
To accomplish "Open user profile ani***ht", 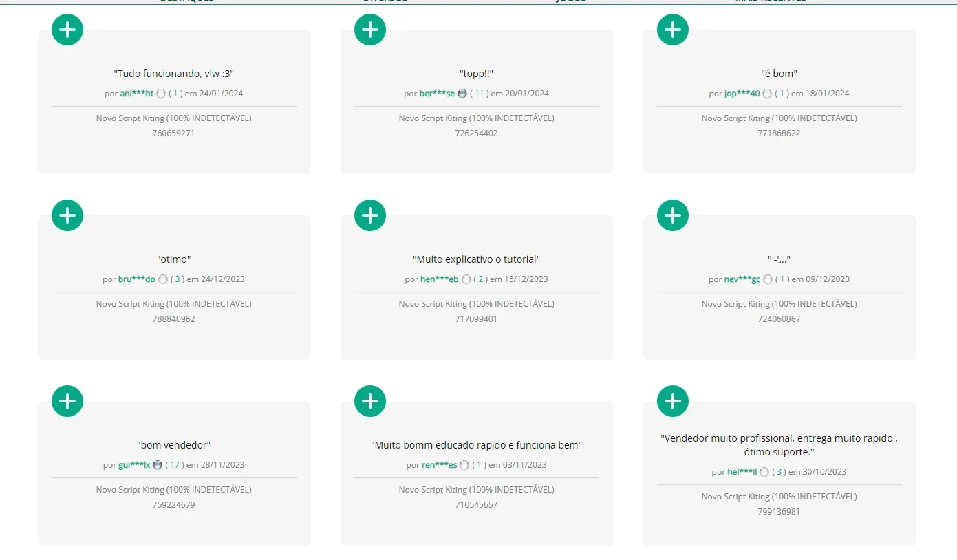I will [x=137, y=94].
